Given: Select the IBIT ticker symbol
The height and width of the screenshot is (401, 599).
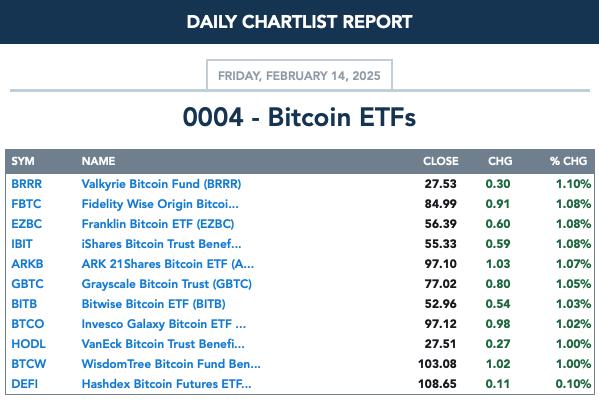Looking at the screenshot, I should pyautogui.click(x=22, y=244).
